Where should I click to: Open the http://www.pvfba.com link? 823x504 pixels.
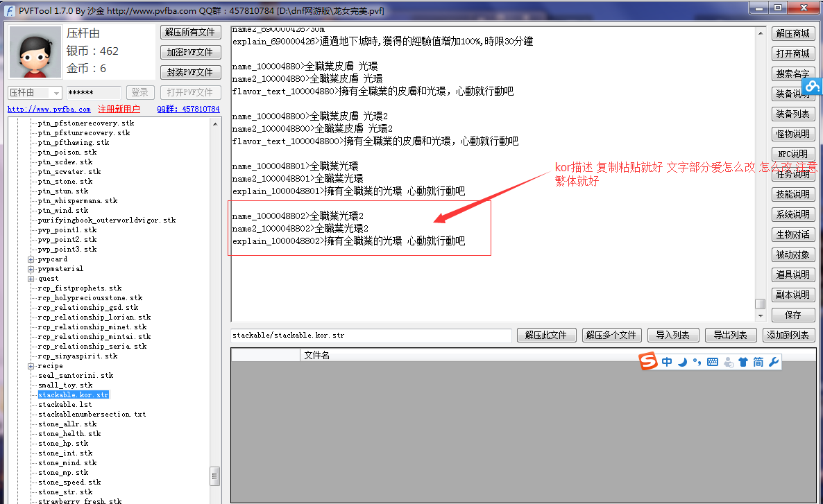[49, 110]
